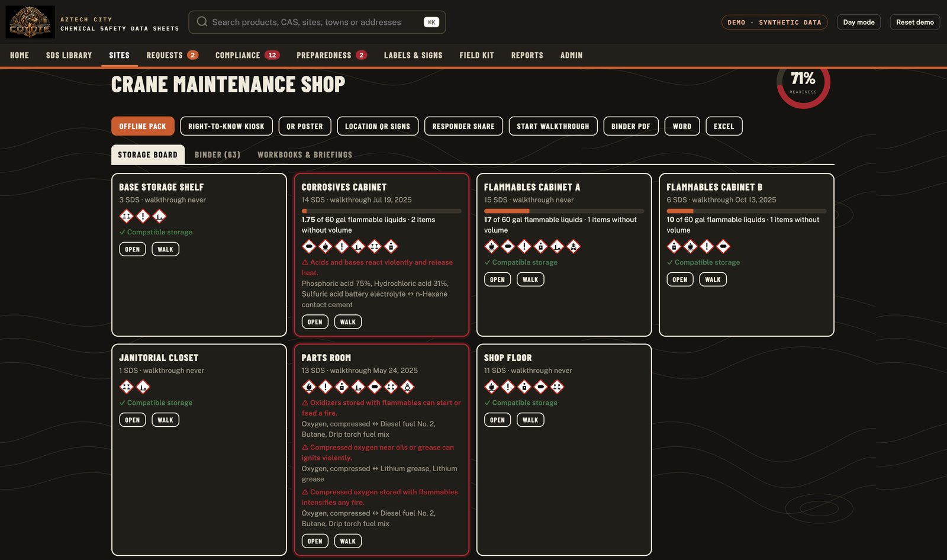Click the gas cylinder pictogram in Flammables Cabinet B
Screen dimensions: 947x560
click(723, 246)
